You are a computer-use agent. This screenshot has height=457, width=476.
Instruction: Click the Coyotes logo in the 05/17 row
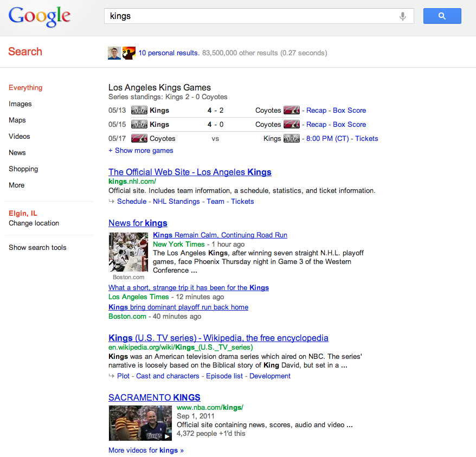point(139,138)
